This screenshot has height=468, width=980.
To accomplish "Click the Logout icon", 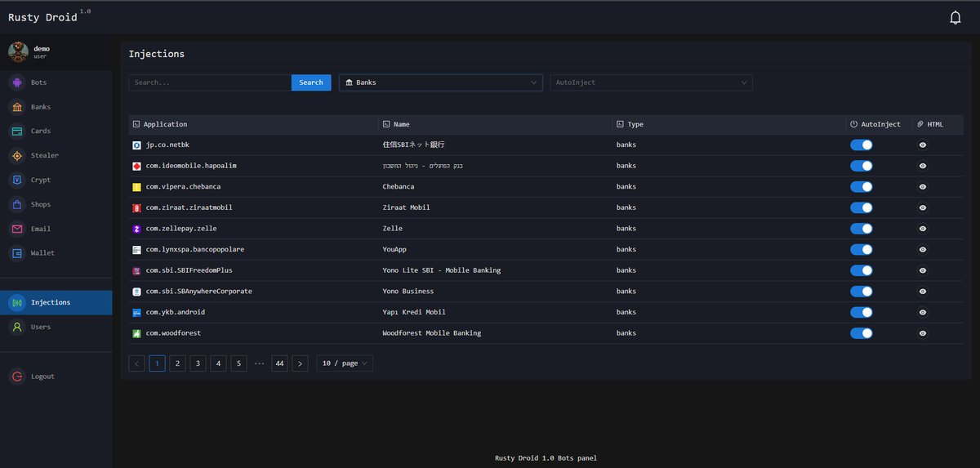I will coord(17,377).
